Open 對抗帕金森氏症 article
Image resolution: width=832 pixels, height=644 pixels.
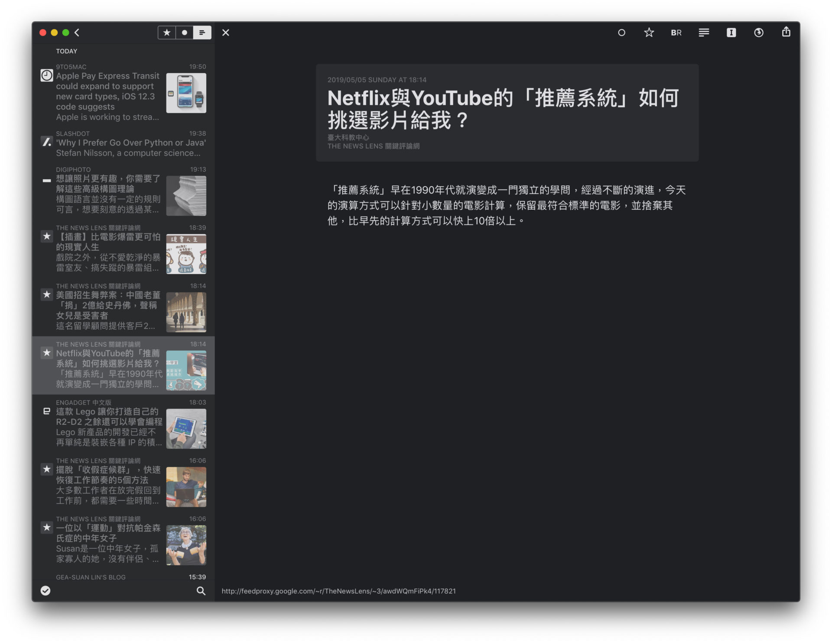pos(123,541)
